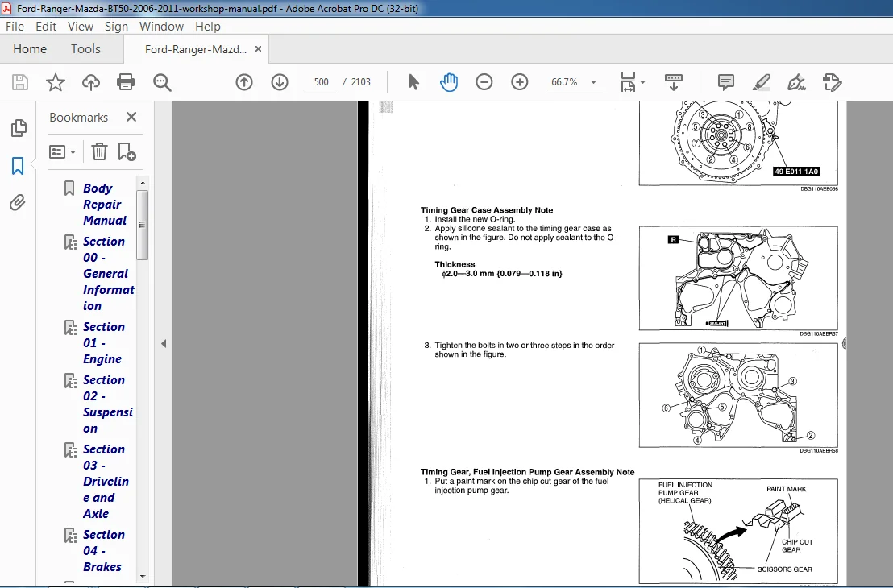Click the stamp and edit icon
Viewport: 893px width, 588px height.
(832, 82)
